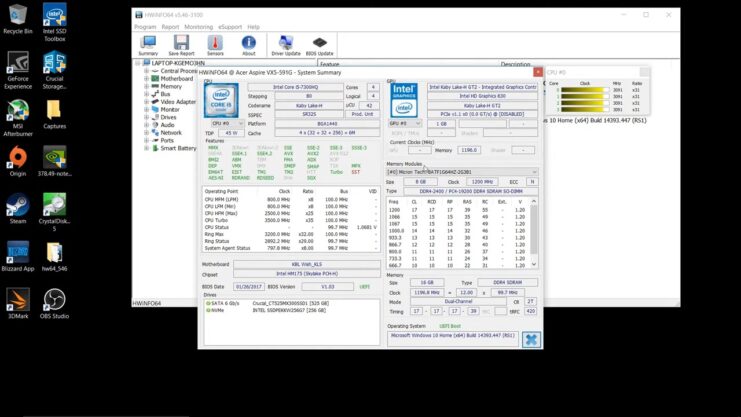Open the 378.49-note desktop icon
The width and height of the screenshot is (741, 417).
[x=54, y=161]
